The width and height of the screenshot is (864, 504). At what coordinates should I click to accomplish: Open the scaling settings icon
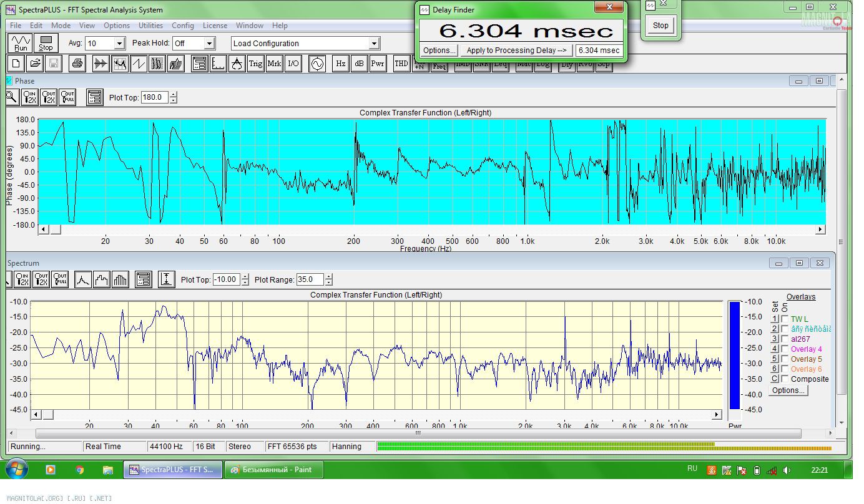pos(218,63)
